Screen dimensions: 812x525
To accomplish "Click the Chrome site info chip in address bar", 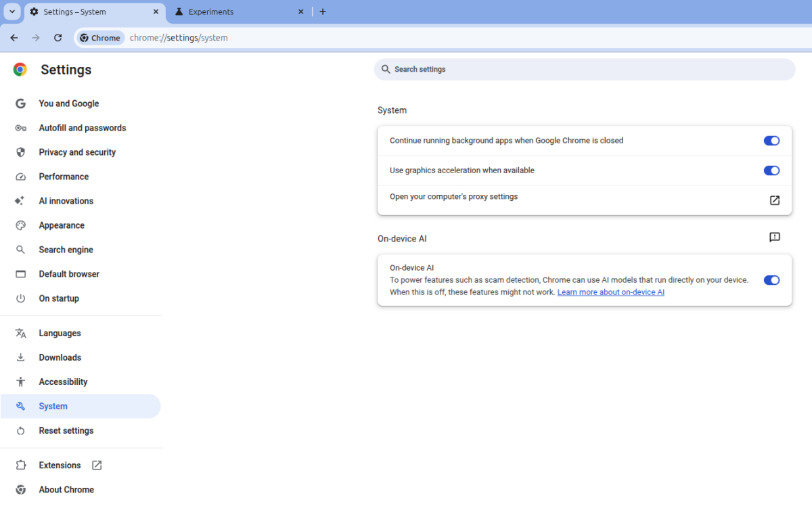I will [x=100, y=38].
